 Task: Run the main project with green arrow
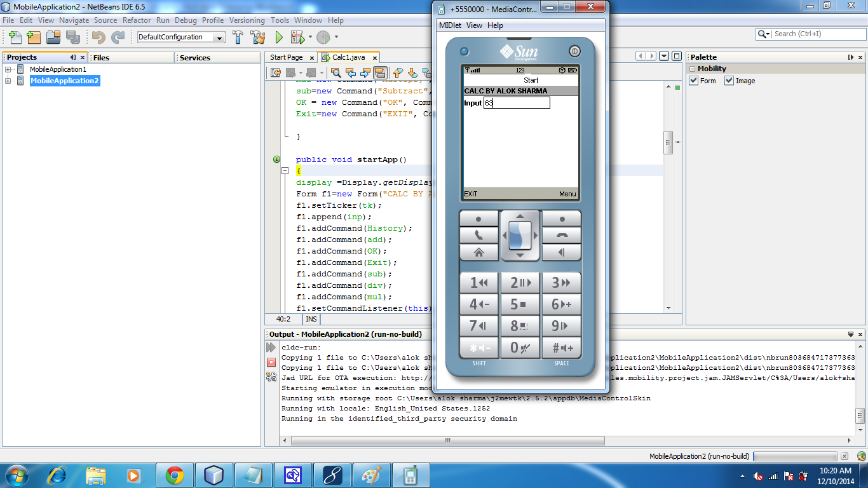coord(279,37)
